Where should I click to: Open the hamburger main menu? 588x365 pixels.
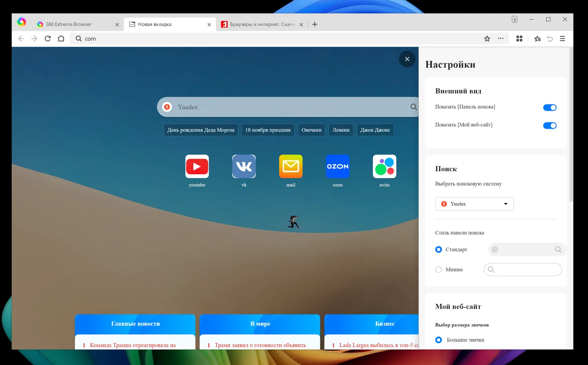(x=563, y=38)
